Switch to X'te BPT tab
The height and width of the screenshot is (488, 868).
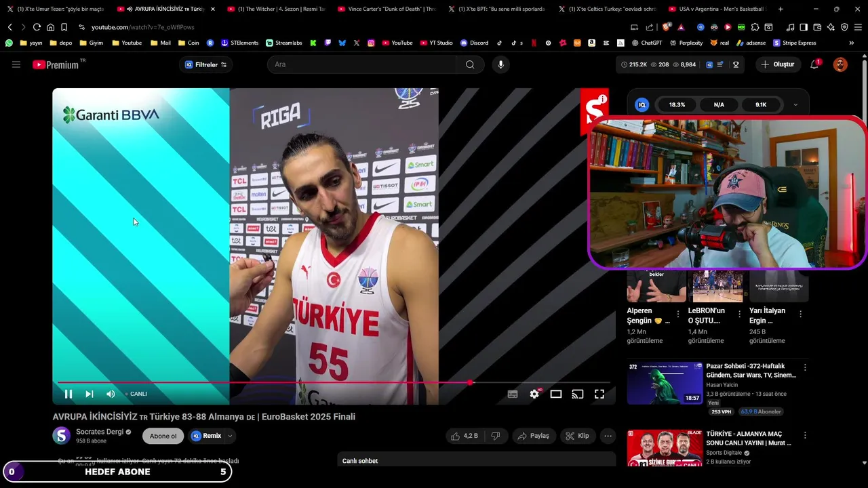click(498, 9)
